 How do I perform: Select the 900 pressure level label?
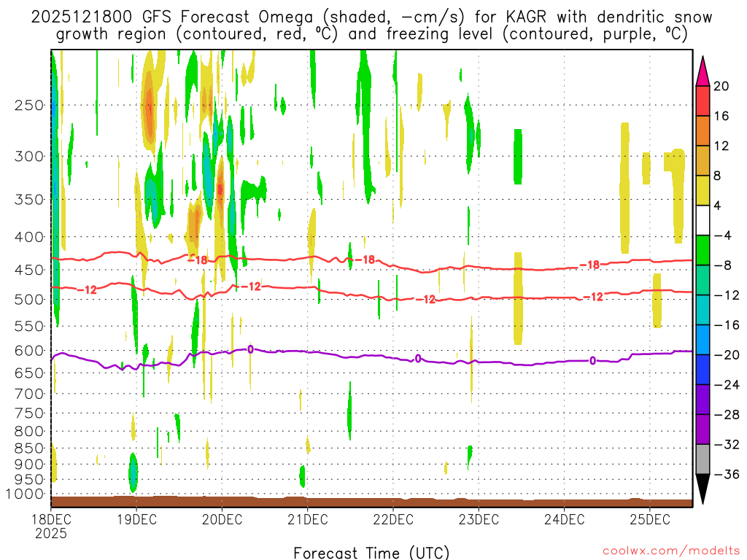(29, 464)
